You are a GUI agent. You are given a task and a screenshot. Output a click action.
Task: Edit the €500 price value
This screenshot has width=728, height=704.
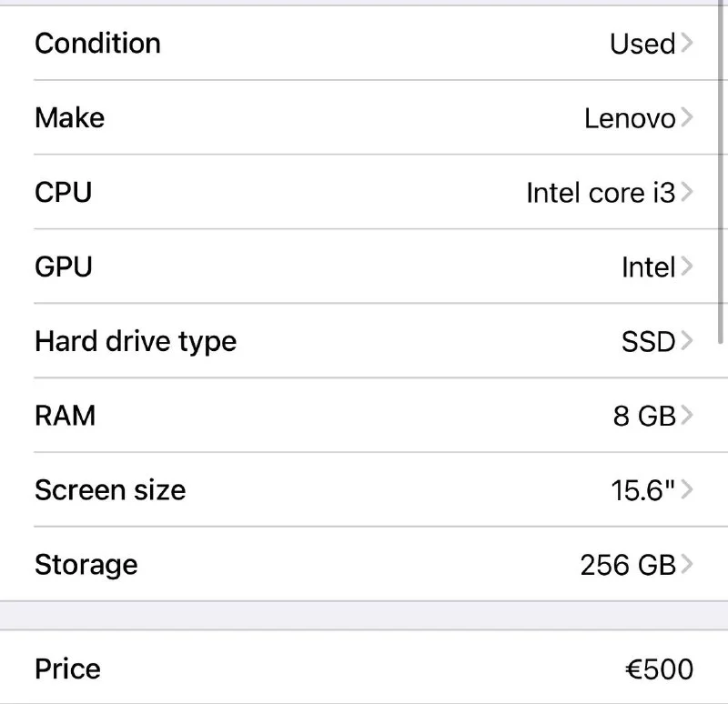[659, 669]
